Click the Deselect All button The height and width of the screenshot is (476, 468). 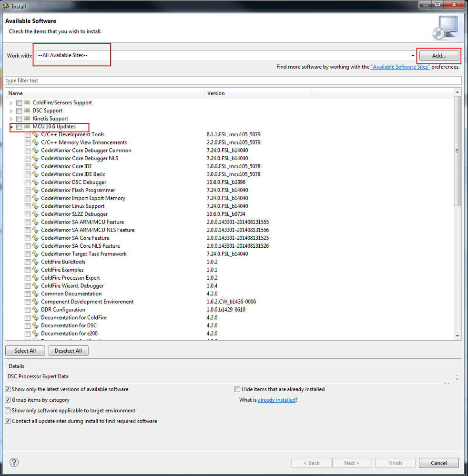pyautogui.click(x=68, y=351)
